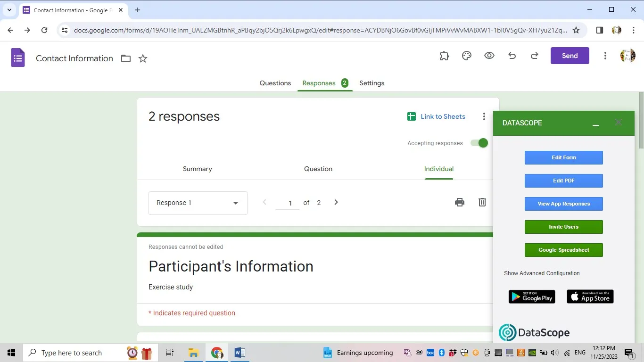
Task: Click the Undo arrow in the toolbar
Action: 512,56
